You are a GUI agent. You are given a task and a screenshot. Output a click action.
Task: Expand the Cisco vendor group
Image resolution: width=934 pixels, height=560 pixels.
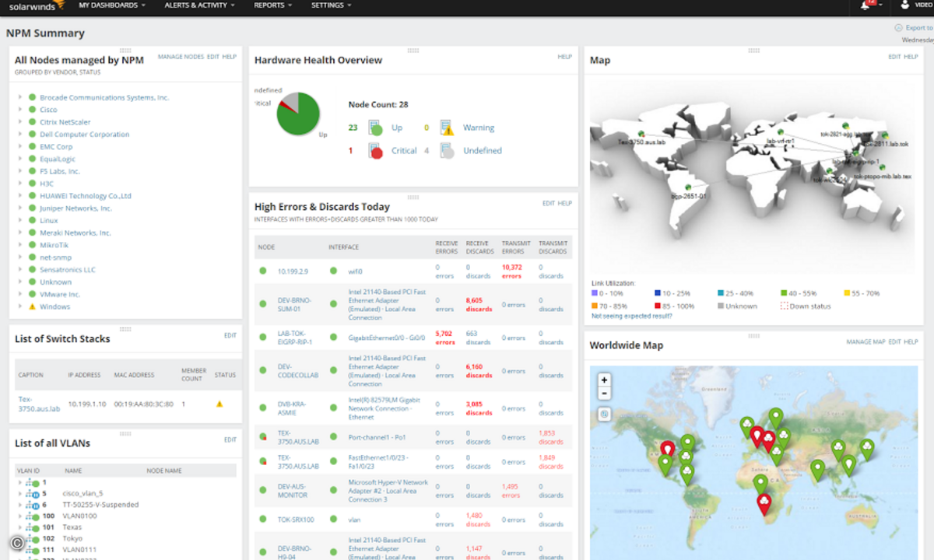pos(19,110)
